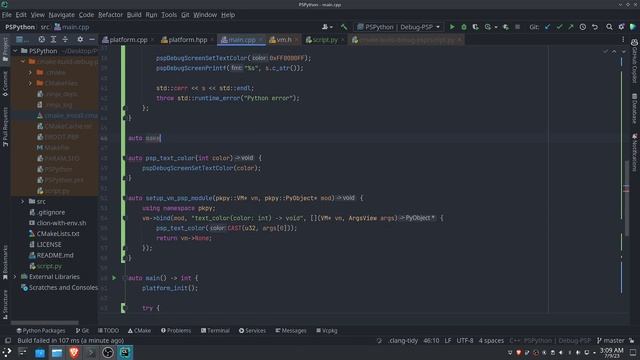
Task: Toggle the TODO tool window
Action: coord(108,331)
